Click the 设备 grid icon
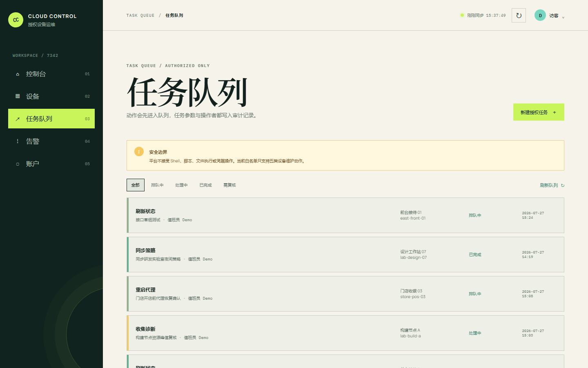Image resolution: width=588 pixels, height=368 pixels. [x=18, y=96]
